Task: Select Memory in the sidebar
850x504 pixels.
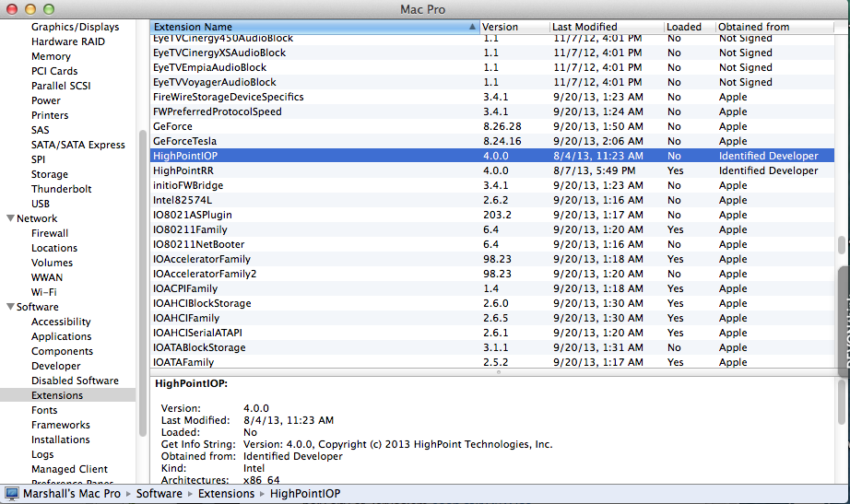Action: click(x=51, y=56)
